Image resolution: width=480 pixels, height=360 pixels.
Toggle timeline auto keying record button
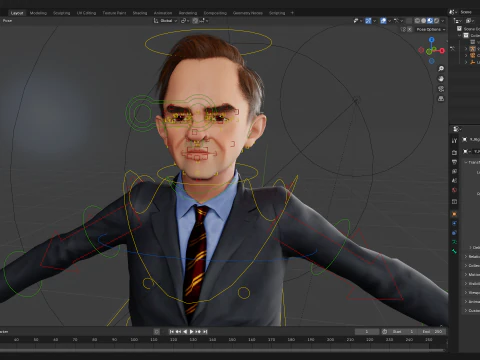(x=157, y=332)
